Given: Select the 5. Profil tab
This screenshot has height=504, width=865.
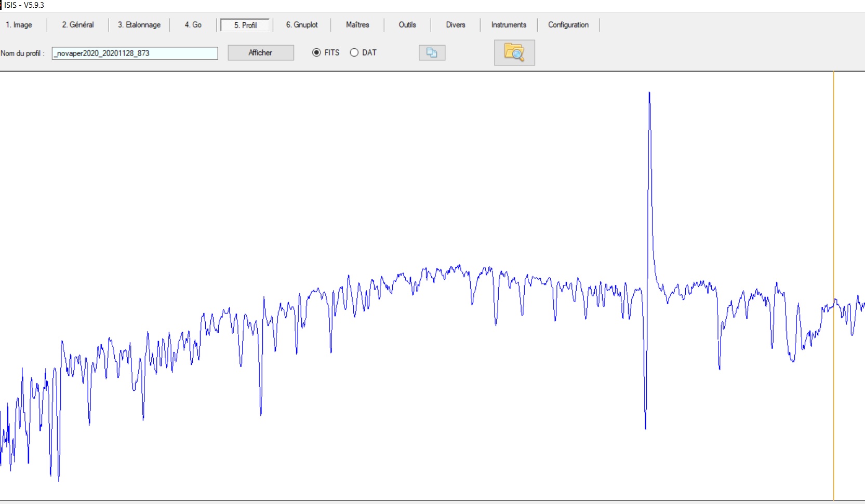Looking at the screenshot, I should [245, 25].
